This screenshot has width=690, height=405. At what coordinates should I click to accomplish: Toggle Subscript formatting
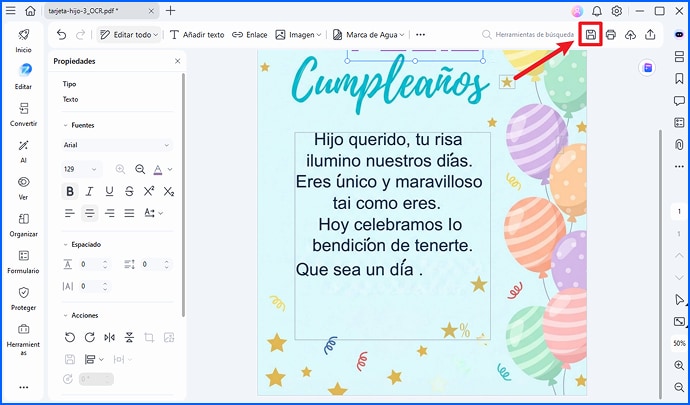(169, 191)
